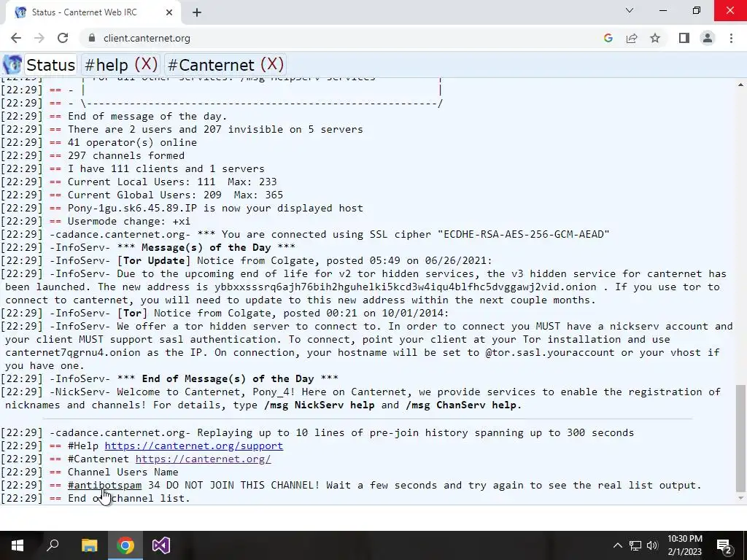747x560 pixels.
Task: Click the "Channel Users Name" header line
Action: point(123,472)
